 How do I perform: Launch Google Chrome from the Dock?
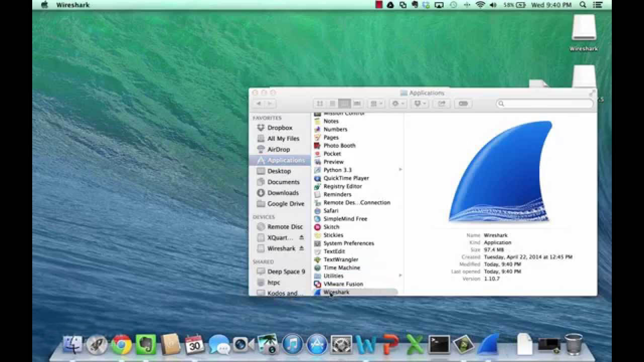(x=121, y=345)
